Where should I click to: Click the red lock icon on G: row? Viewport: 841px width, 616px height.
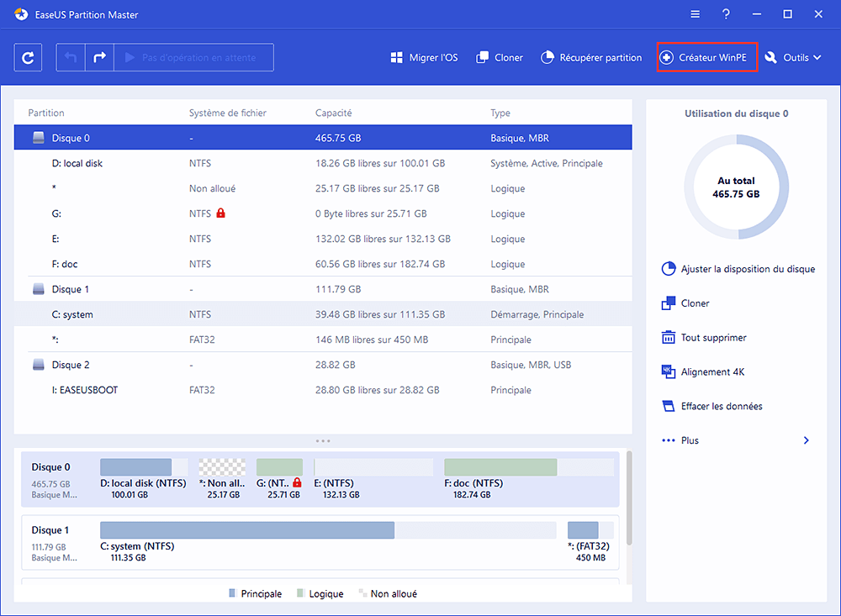(220, 213)
